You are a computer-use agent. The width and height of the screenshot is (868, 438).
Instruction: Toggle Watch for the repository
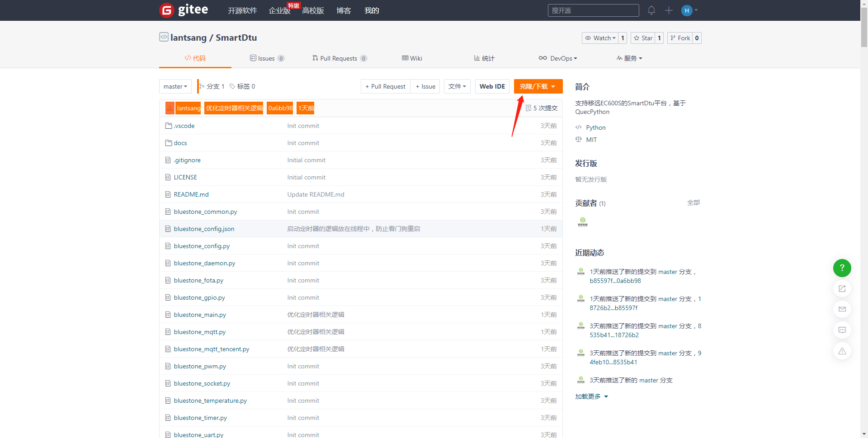[600, 38]
